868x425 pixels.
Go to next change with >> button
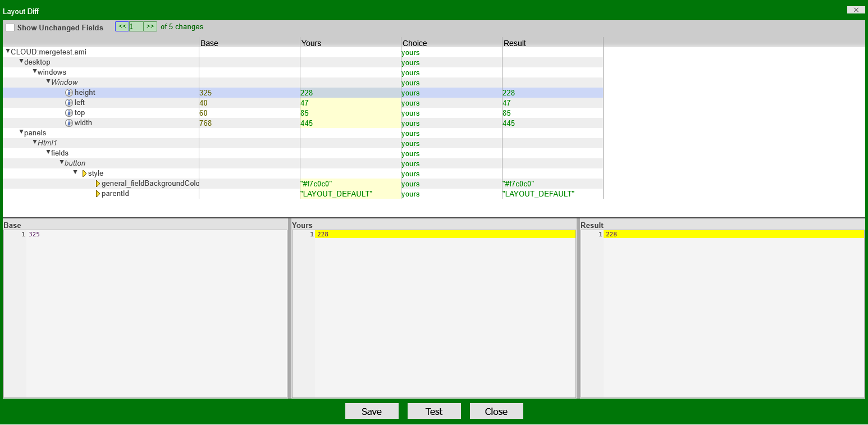150,26
